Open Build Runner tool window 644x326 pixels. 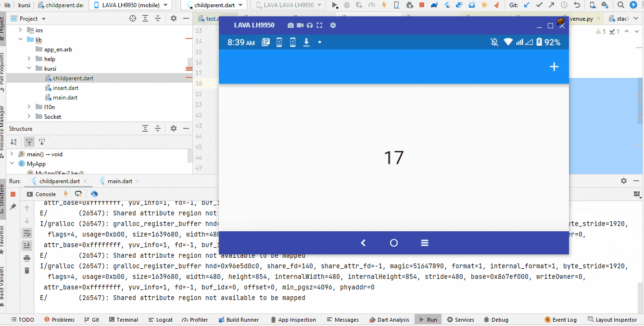[238, 320]
